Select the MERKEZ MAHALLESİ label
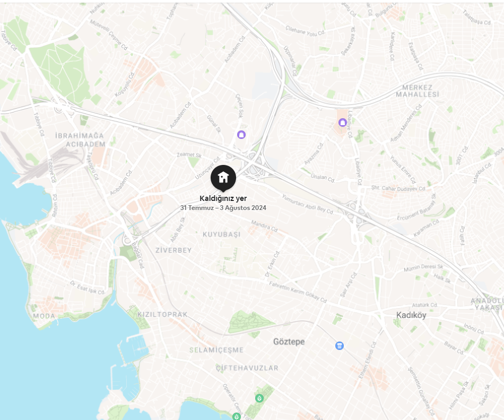Image resolution: width=504 pixels, height=420 pixels. click(x=417, y=91)
